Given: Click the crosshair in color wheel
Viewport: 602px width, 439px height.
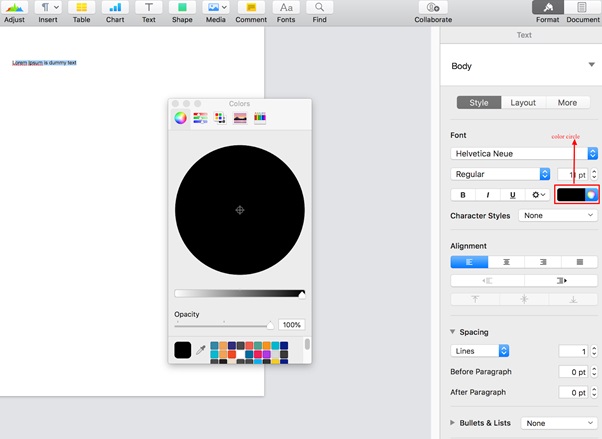Looking at the screenshot, I should pos(240,210).
